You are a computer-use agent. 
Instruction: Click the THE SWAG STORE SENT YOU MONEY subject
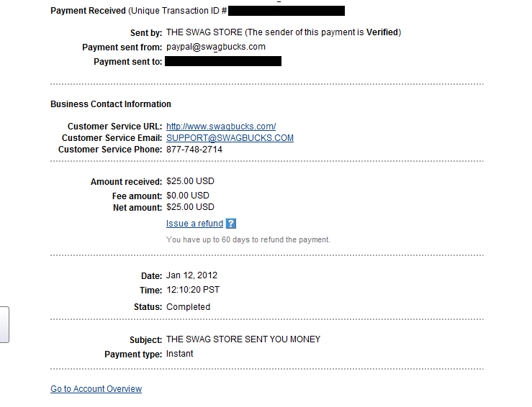click(243, 339)
